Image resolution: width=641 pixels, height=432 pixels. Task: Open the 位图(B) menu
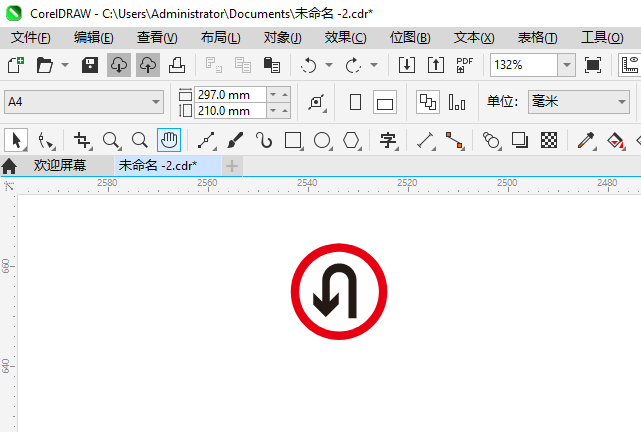pos(410,38)
